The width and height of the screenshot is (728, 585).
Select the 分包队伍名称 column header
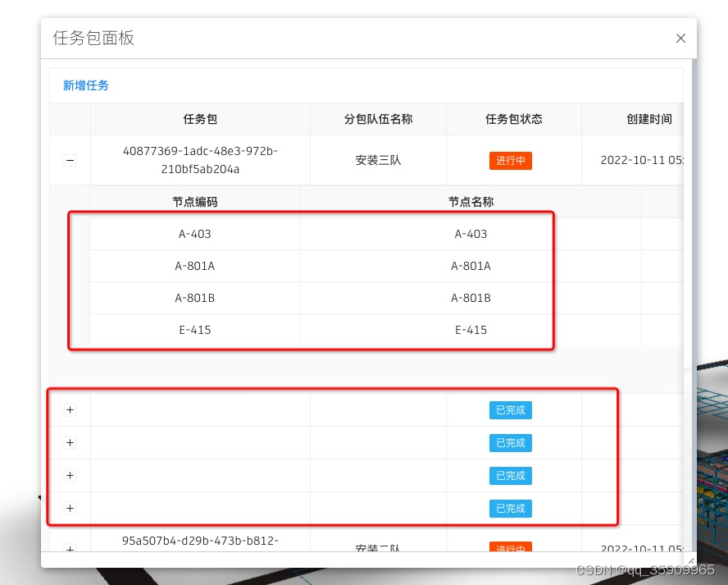pyautogui.click(x=378, y=119)
